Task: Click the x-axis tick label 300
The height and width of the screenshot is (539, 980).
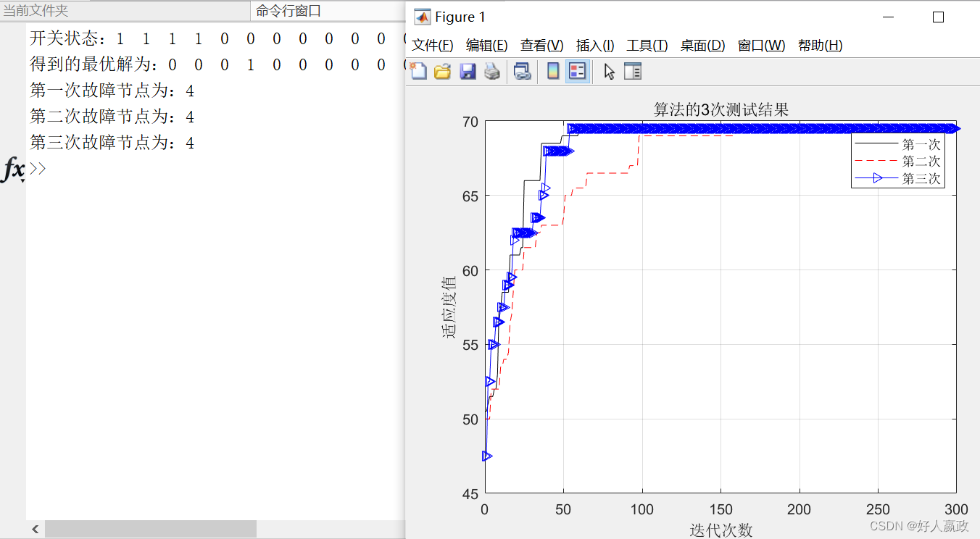Action: [956, 509]
